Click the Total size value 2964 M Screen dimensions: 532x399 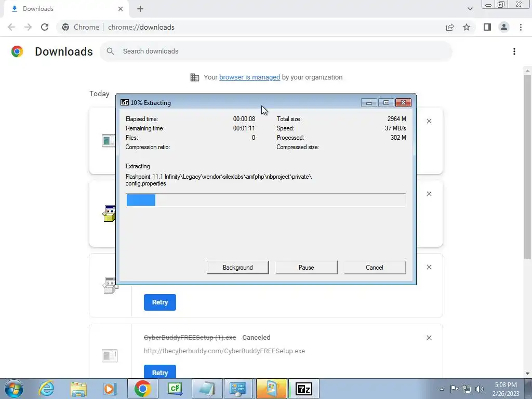(396, 119)
